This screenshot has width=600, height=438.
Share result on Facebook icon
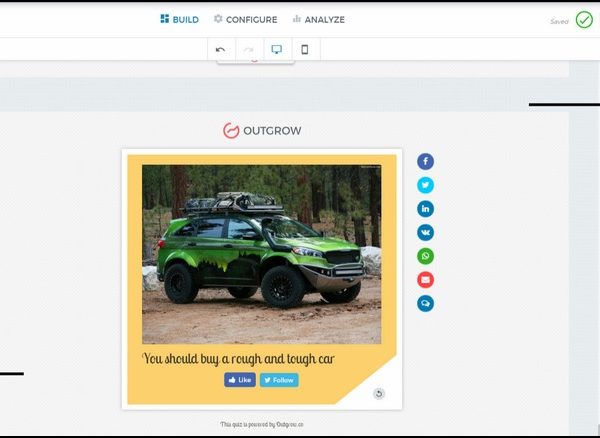[x=425, y=161]
